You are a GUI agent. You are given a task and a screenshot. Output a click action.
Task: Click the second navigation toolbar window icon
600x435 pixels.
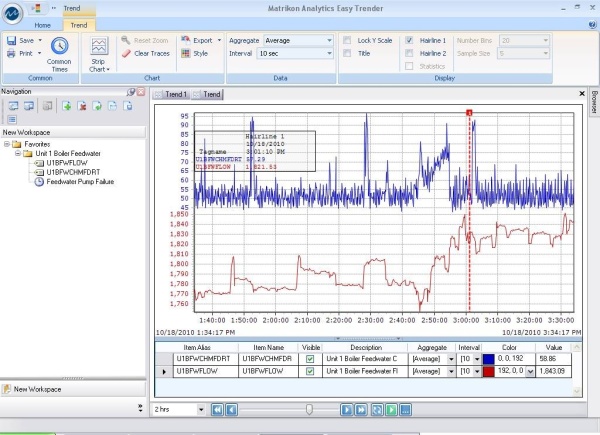pos(29,106)
